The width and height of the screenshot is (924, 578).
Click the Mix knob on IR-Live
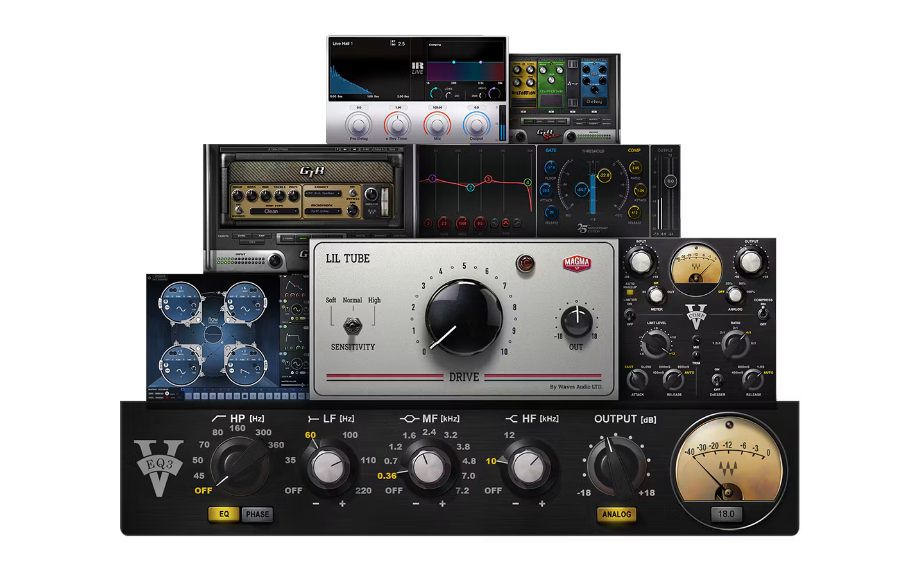coord(438,124)
